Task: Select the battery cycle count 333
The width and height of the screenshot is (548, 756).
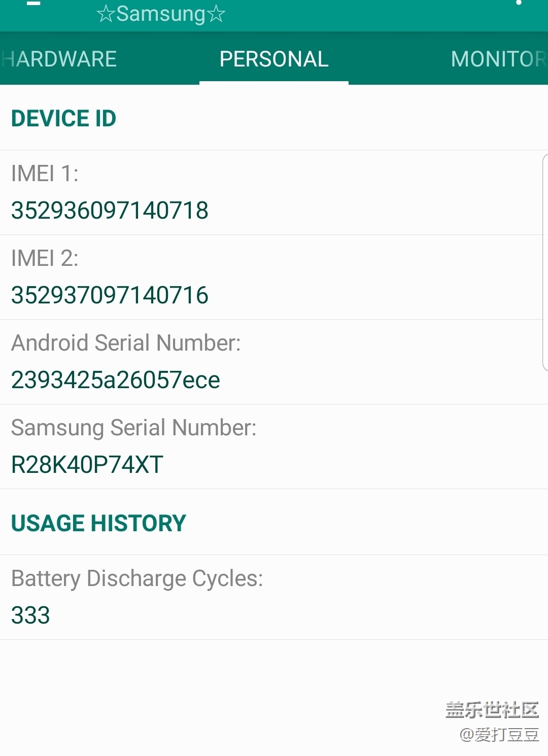Action: click(x=30, y=615)
